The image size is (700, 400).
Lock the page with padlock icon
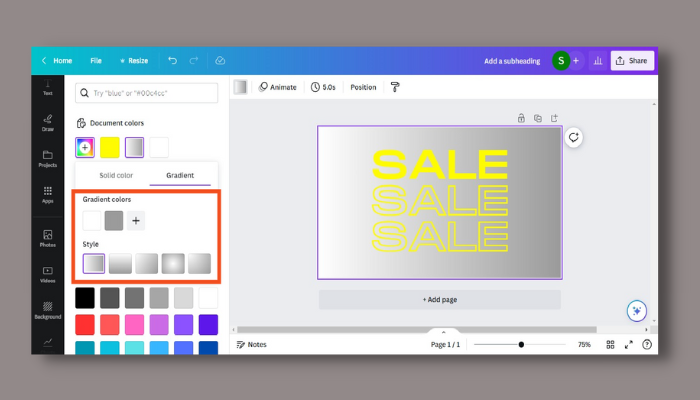521,118
